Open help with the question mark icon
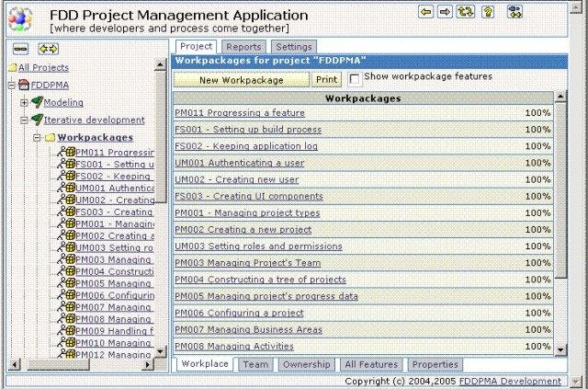 point(487,12)
